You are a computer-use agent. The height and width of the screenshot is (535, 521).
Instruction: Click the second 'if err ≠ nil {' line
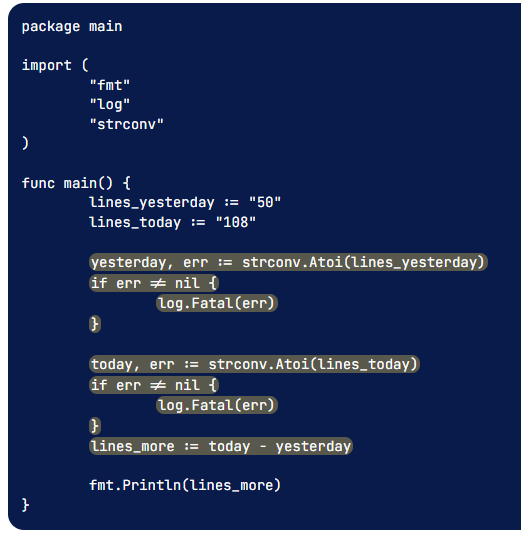tap(154, 385)
